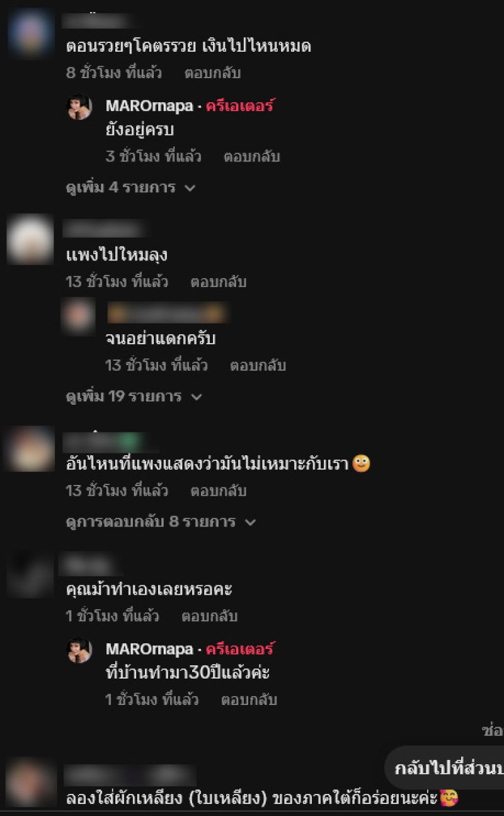Reply to 'ตอนรวยๆโคตรรวย เงินไปไหนหมด' comment

coord(212,73)
